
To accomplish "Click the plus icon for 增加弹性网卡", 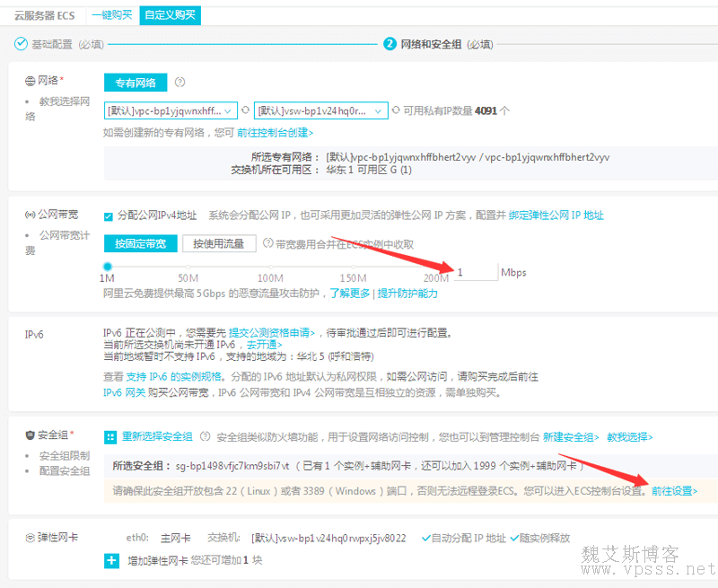I will click(111, 561).
